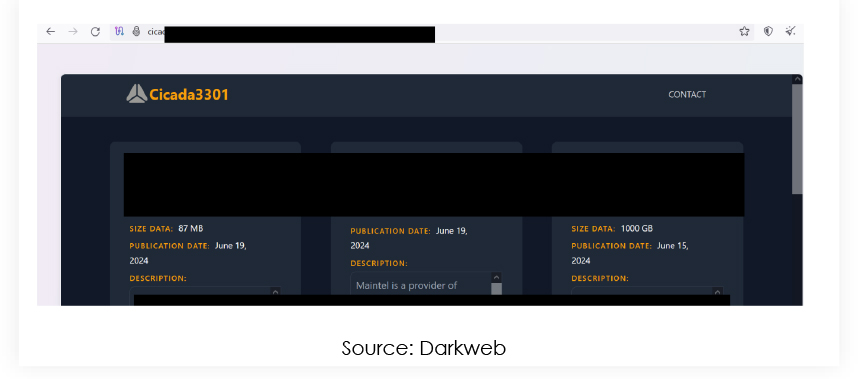Screen dimensions: 858x379
Task: Click 'June 15,' publication date
Action: coord(673,246)
